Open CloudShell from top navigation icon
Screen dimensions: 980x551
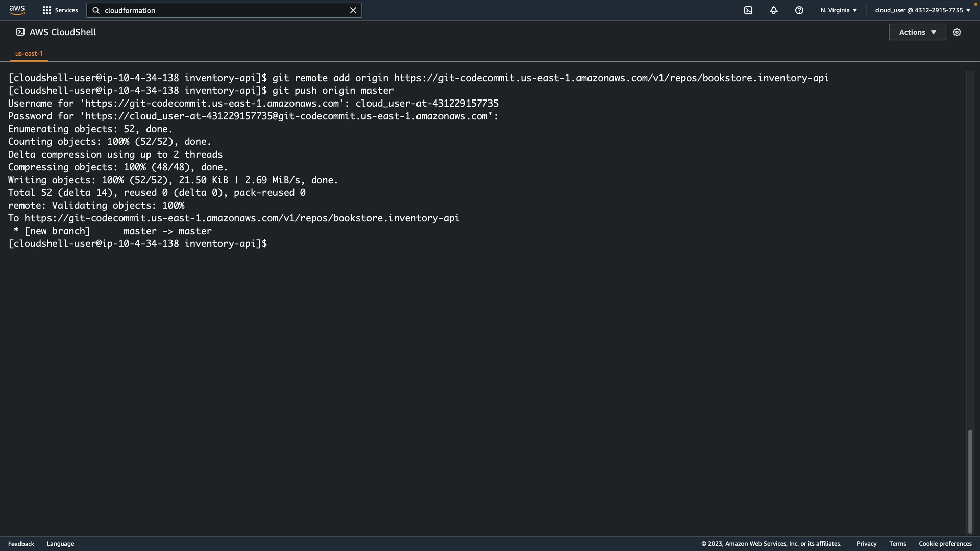[x=748, y=10]
